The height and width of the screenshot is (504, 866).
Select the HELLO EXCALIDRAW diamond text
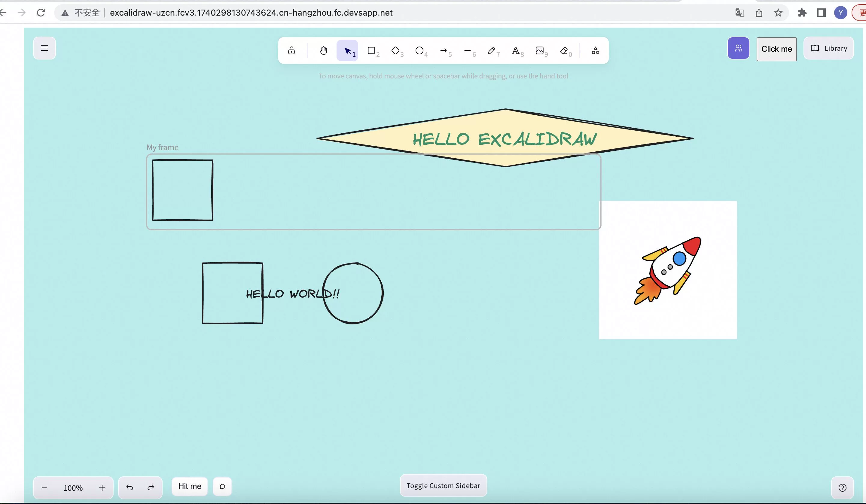(505, 139)
